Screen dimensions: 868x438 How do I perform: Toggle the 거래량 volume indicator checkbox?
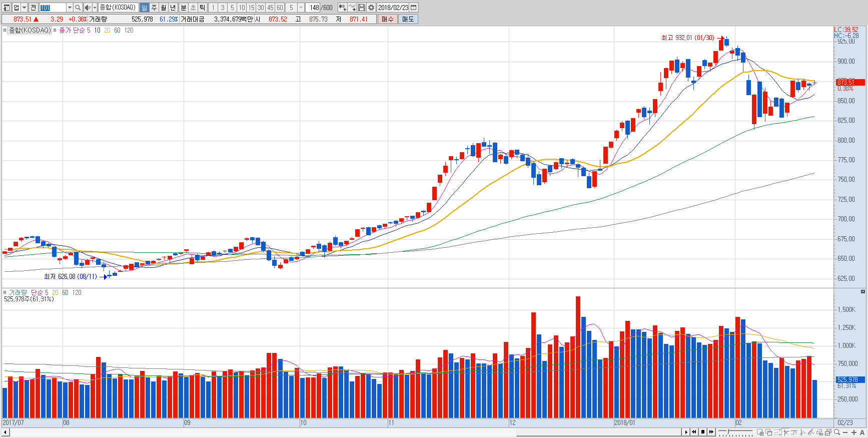tap(5, 292)
